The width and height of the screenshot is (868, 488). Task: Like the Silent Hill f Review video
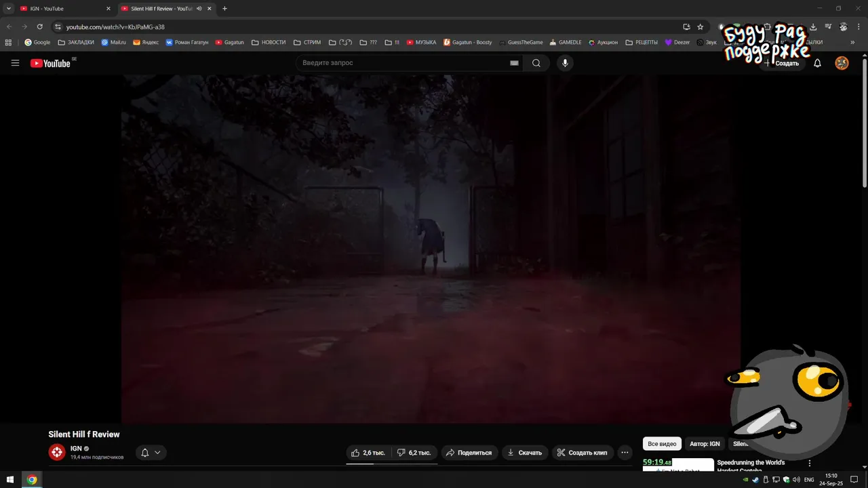click(368, 453)
